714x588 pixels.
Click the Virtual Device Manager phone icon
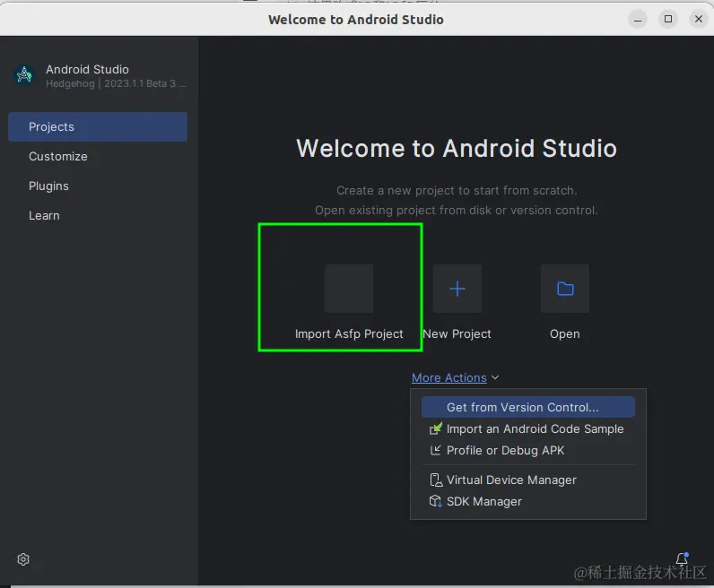tap(436, 480)
